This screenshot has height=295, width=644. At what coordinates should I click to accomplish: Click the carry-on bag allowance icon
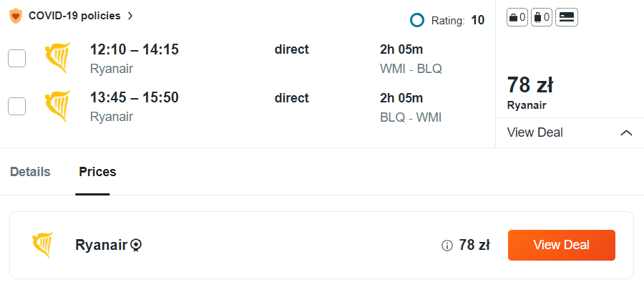[x=517, y=18]
